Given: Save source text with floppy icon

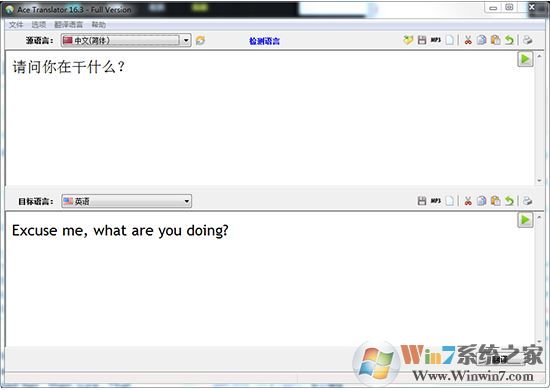Looking at the screenshot, I should pos(422,40).
